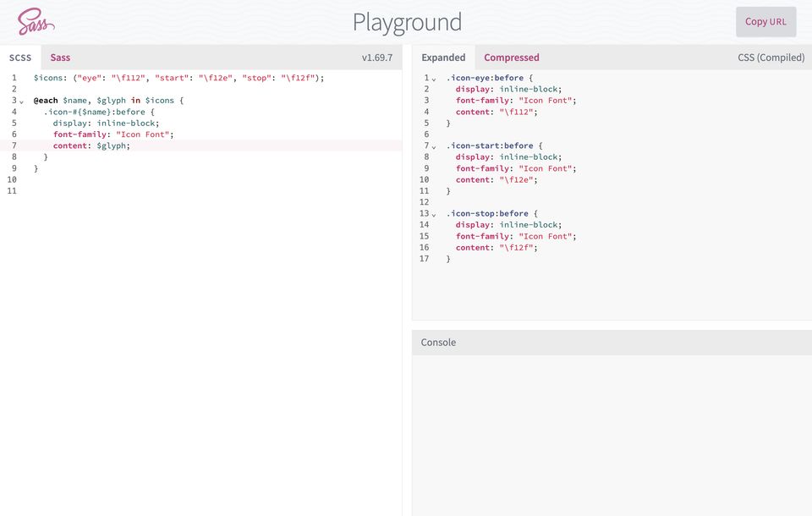Click the $icons map declaration line
812x516 pixels.
click(178, 78)
